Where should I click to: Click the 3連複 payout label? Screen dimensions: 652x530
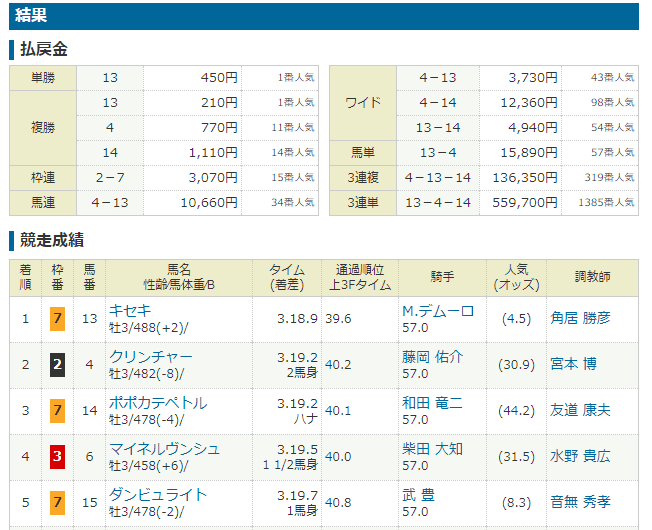[363, 178]
